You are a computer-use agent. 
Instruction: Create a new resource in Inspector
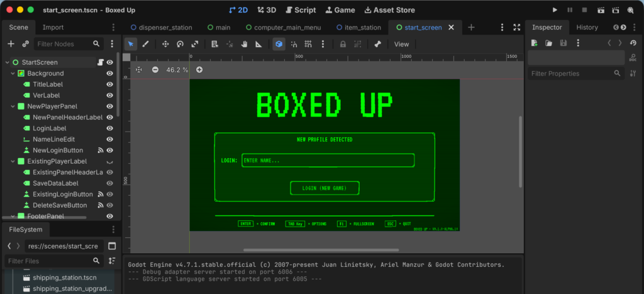(535, 43)
